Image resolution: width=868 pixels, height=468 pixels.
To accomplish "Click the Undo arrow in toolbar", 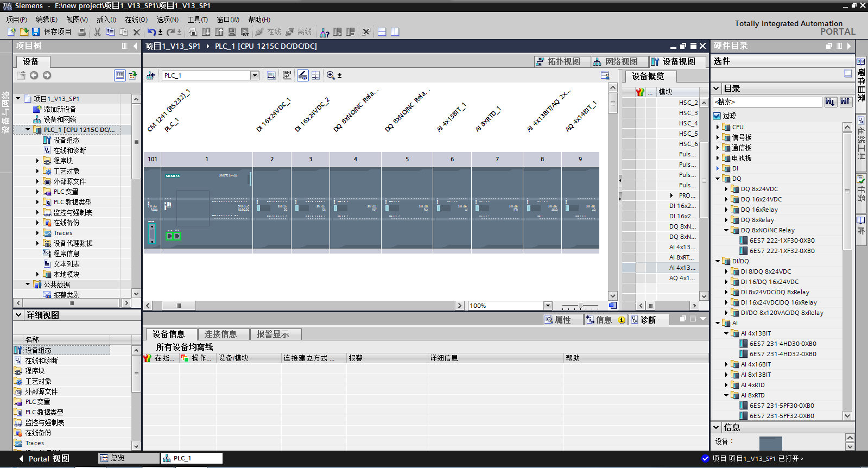I will tap(151, 32).
